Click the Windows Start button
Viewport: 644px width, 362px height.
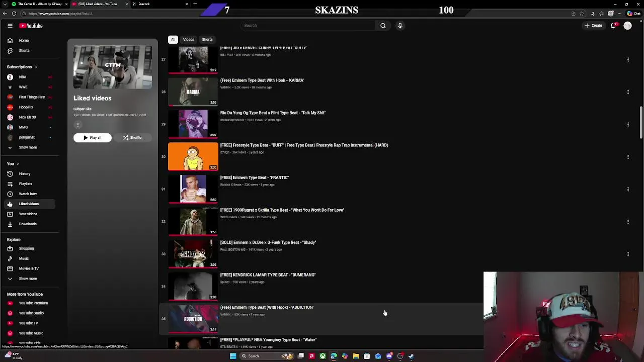coord(233,356)
